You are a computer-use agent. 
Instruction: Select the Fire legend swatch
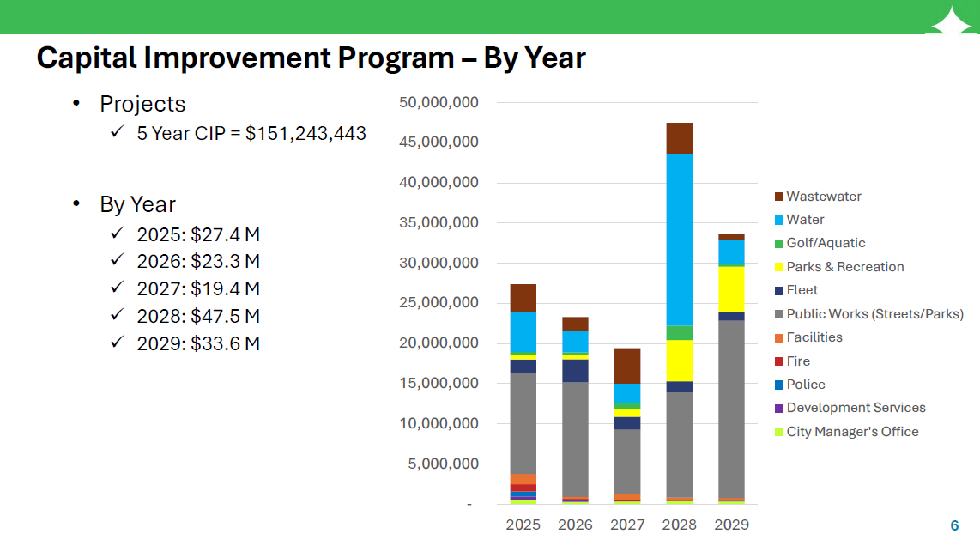[x=779, y=361]
